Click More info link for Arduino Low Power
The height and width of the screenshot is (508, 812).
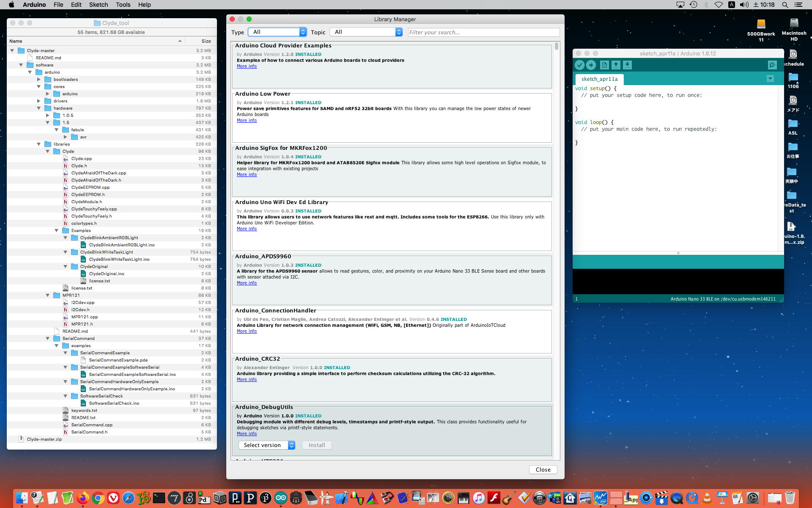click(x=247, y=120)
